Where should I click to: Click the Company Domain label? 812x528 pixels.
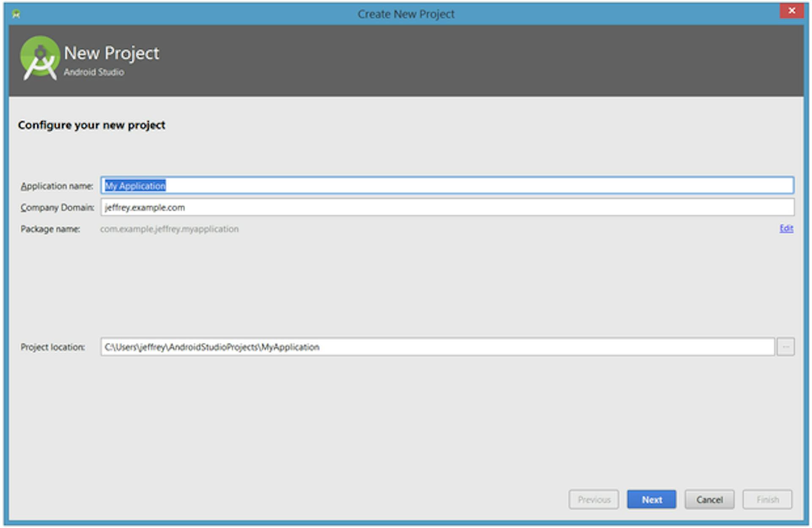[x=56, y=208]
